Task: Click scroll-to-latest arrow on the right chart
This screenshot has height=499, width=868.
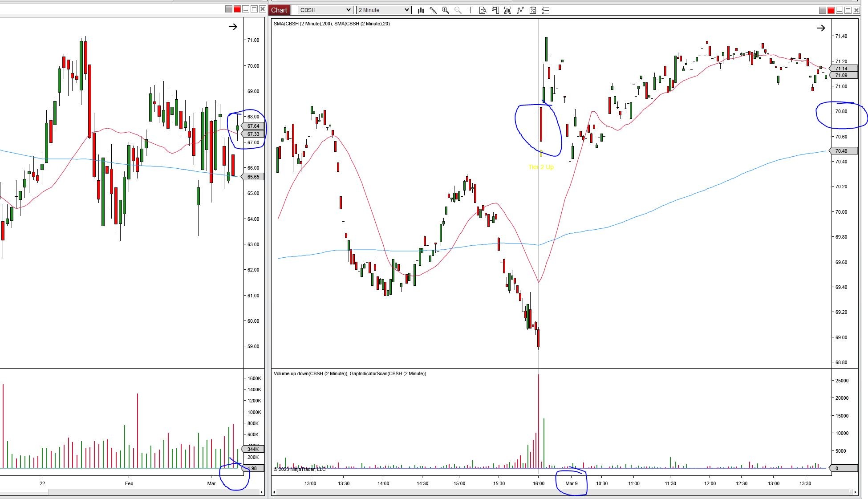Action: pos(821,28)
